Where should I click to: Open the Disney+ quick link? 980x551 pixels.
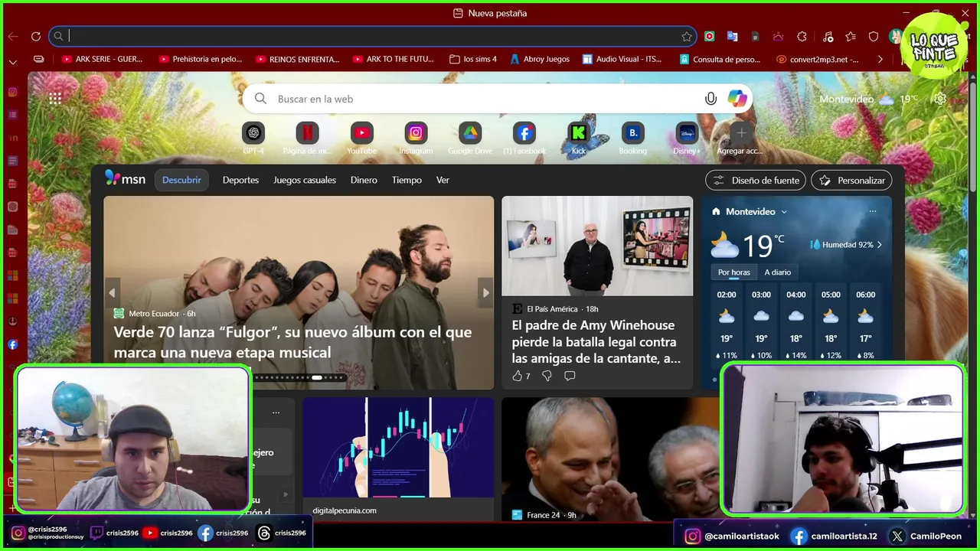coord(687,133)
